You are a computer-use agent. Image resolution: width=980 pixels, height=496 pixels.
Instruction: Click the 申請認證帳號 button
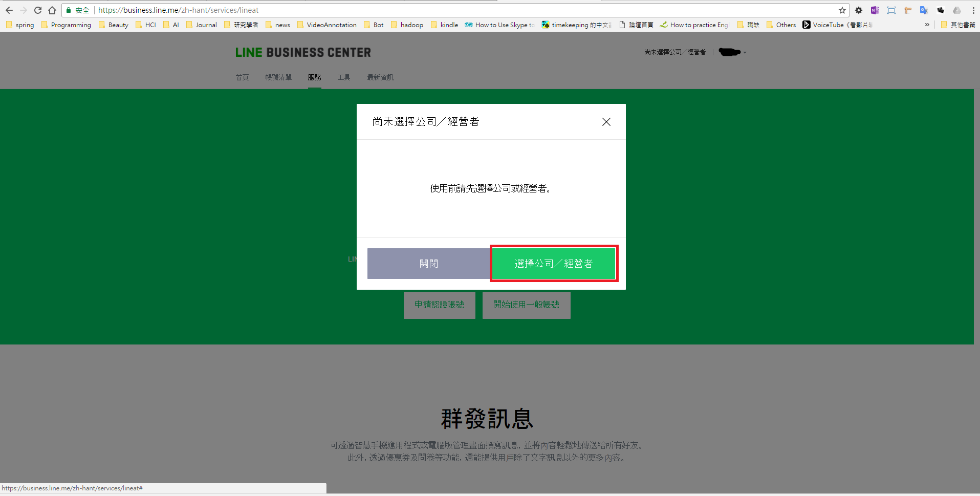(x=439, y=305)
